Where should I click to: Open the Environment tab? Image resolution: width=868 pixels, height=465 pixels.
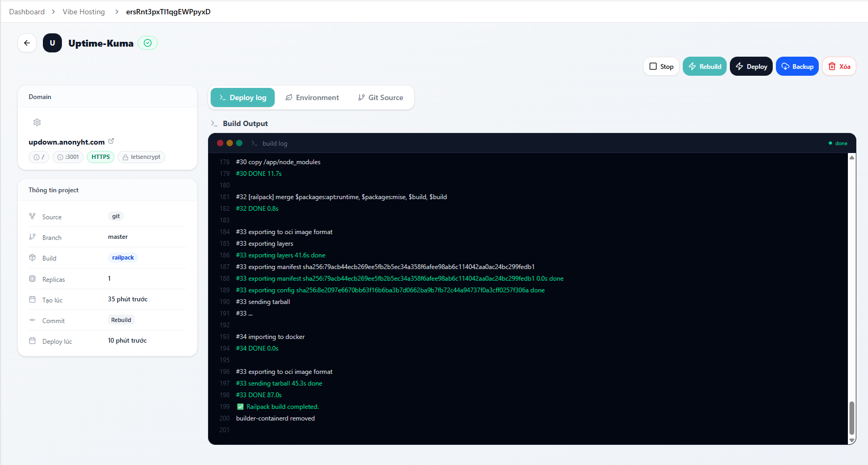coord(312,97)
